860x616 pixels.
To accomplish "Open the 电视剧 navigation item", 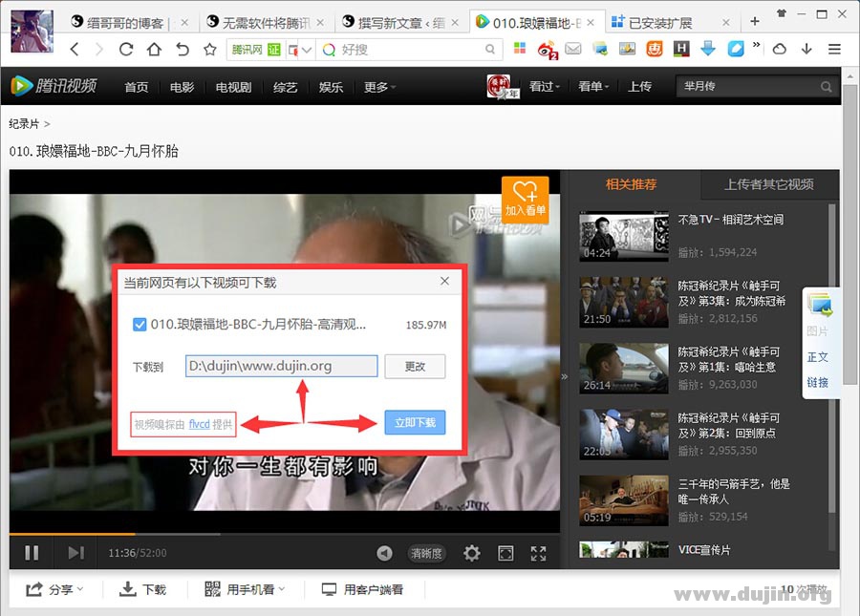I will pos(233,87).
